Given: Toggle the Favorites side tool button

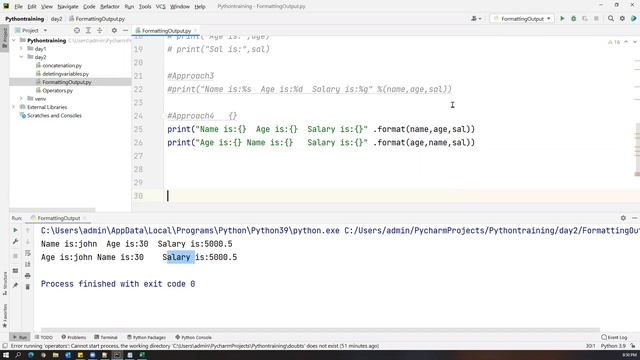Looking at the screenshot, I should 4,315.
